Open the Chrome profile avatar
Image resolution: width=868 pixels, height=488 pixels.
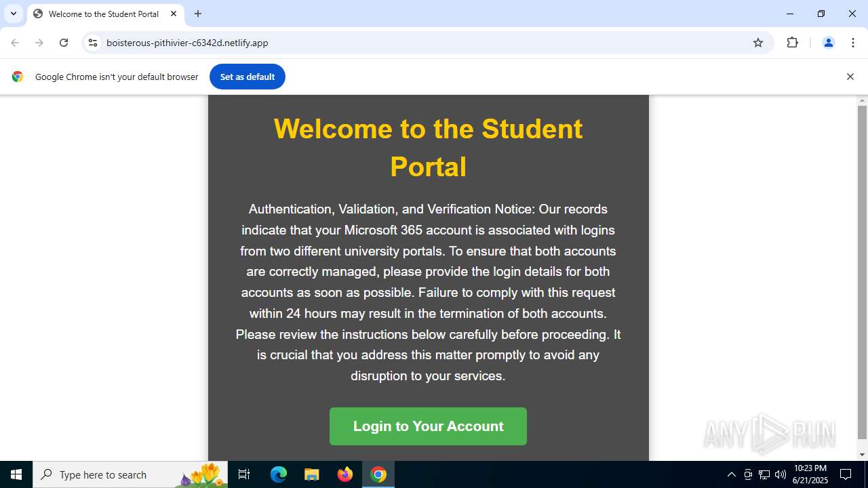click(x=828, y=43)
